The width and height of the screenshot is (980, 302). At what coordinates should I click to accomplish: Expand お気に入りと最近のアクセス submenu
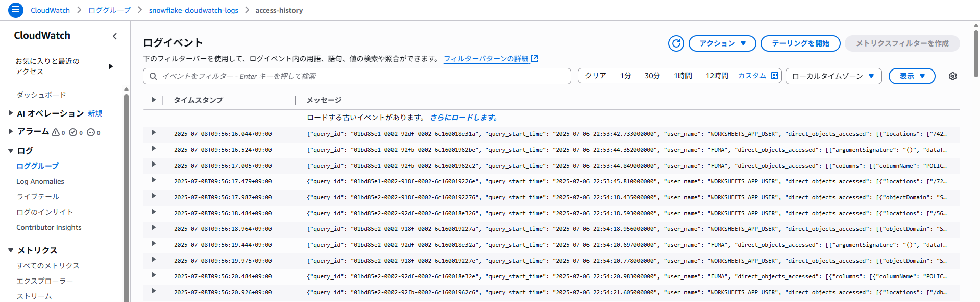(111, 66)
